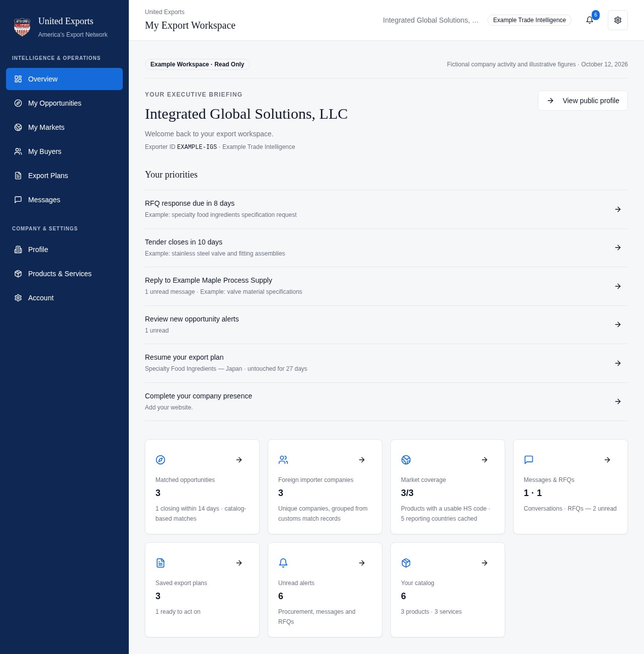This screenshot has width=644, height=654.
Task: Click Matched opportunities count 3
Action: [x=158, y=493]
